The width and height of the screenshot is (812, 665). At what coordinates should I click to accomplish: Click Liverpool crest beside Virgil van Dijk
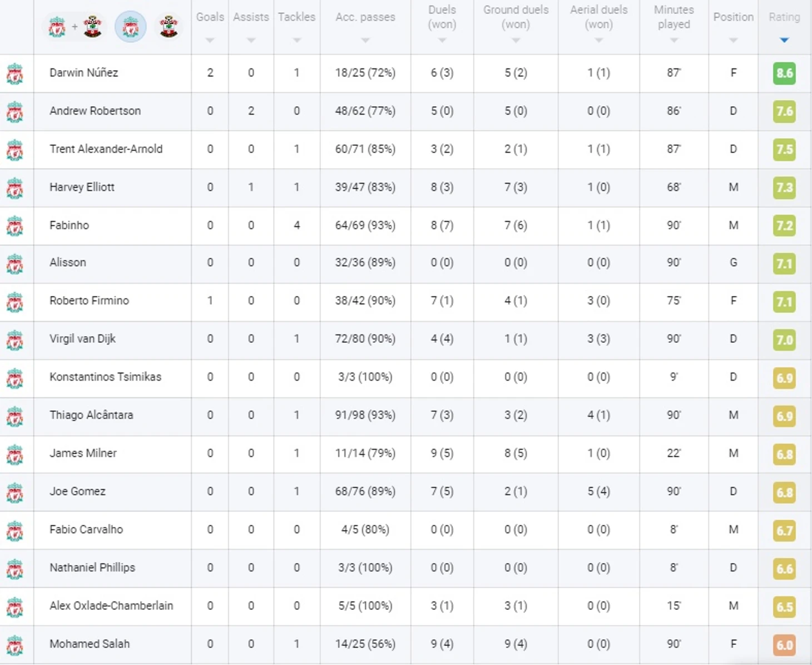coord(15,340)
